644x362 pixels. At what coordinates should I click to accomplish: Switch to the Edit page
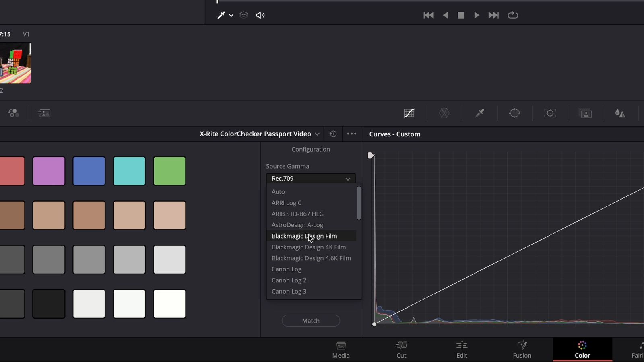pyautogui.click(x=462, y=350)
